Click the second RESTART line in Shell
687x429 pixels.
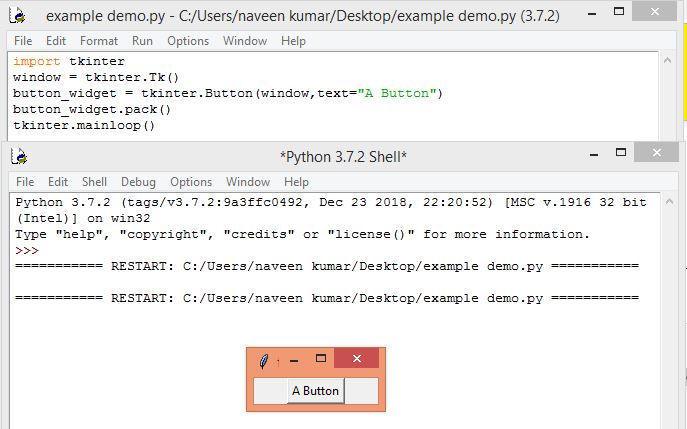pos(327,298)
